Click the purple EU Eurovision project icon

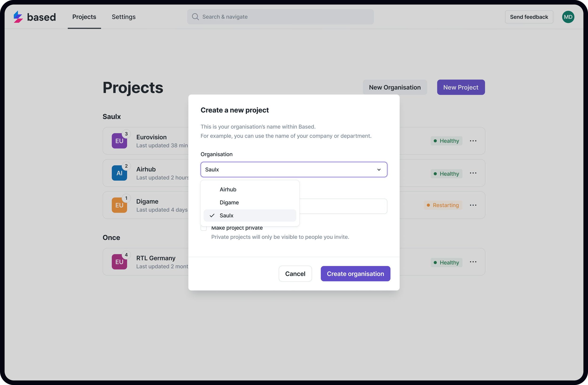(119, 141)
